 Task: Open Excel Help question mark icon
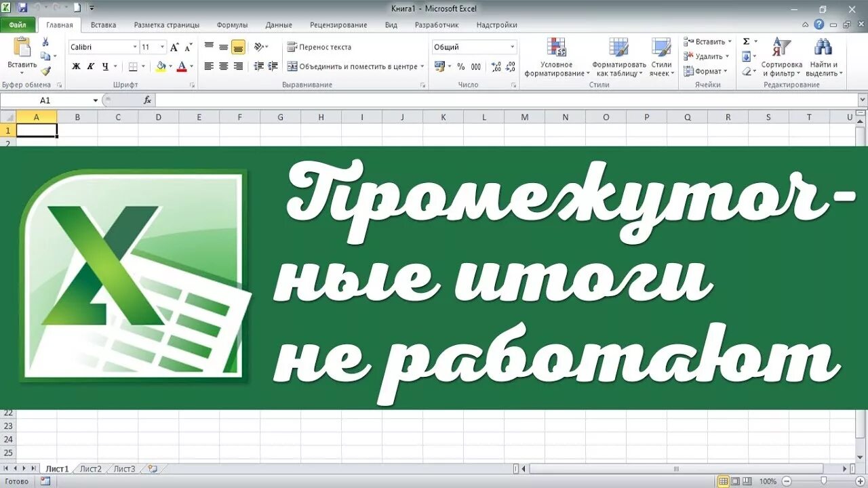[x=819, y=24]
